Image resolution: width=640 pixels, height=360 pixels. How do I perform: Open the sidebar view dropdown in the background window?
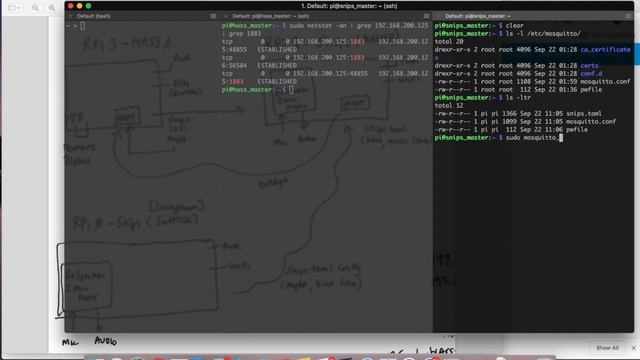pos(14,8)
